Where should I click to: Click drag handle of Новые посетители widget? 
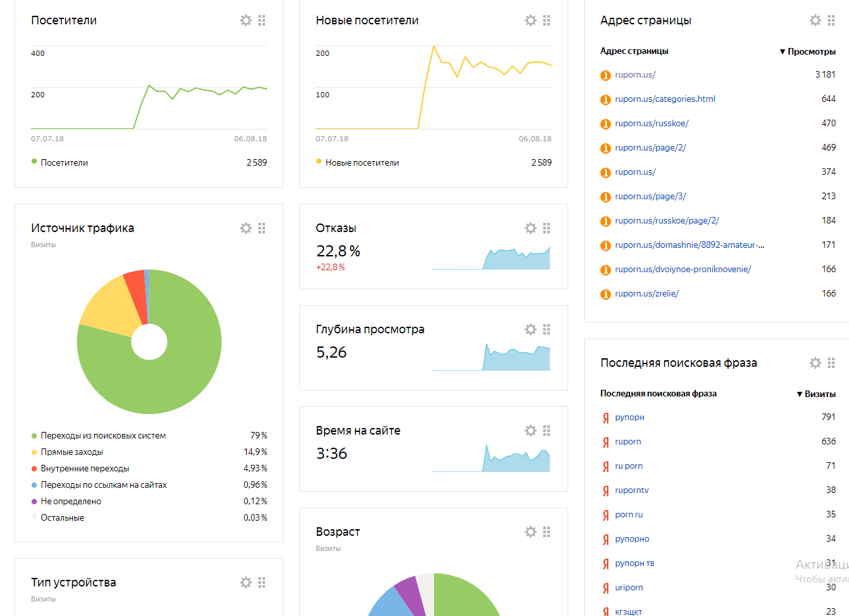546,20
